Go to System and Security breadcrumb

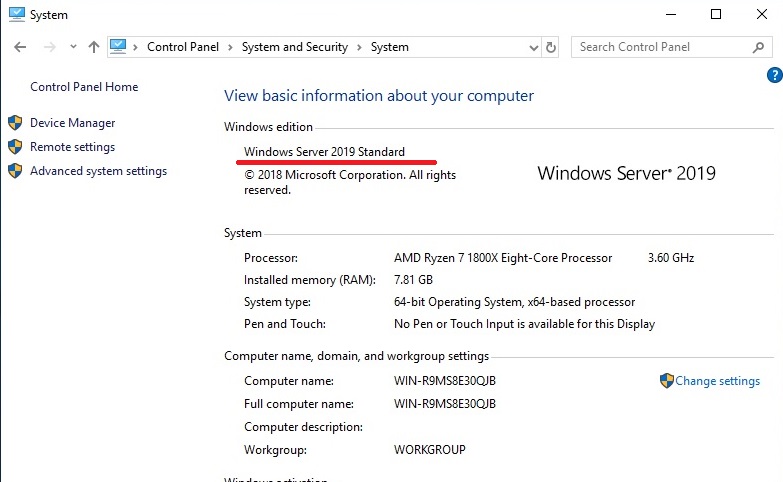(295, 47)
